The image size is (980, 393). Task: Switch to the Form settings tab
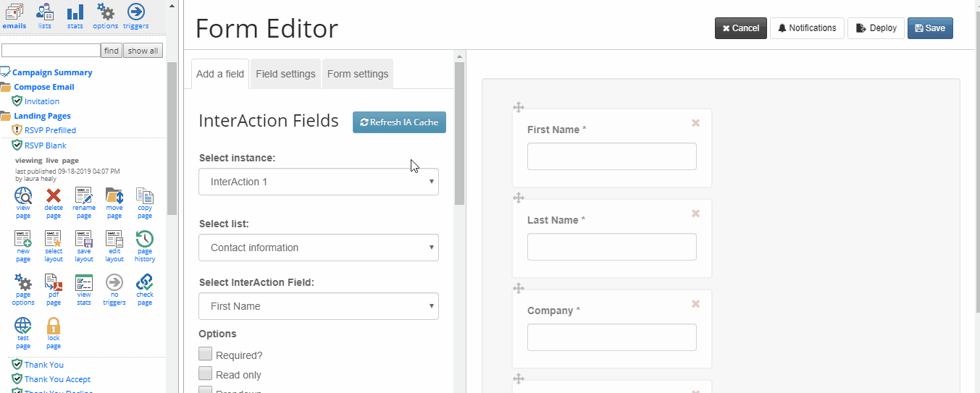click(358, 74)
